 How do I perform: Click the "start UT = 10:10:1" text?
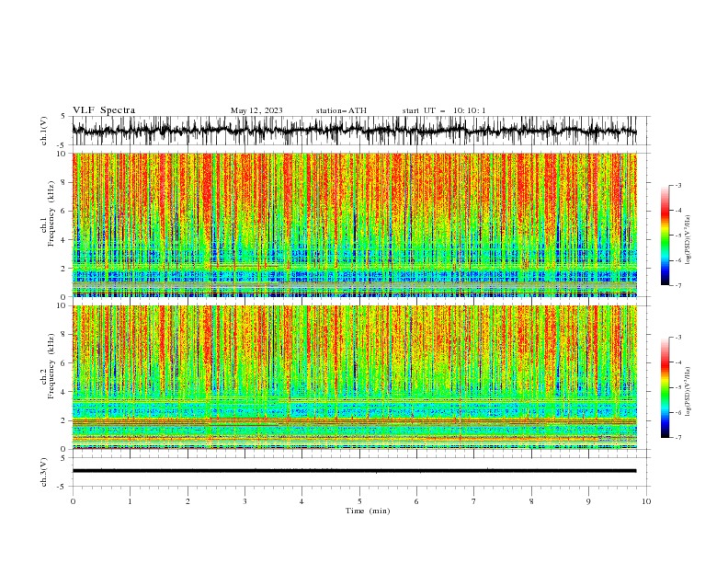444,110
